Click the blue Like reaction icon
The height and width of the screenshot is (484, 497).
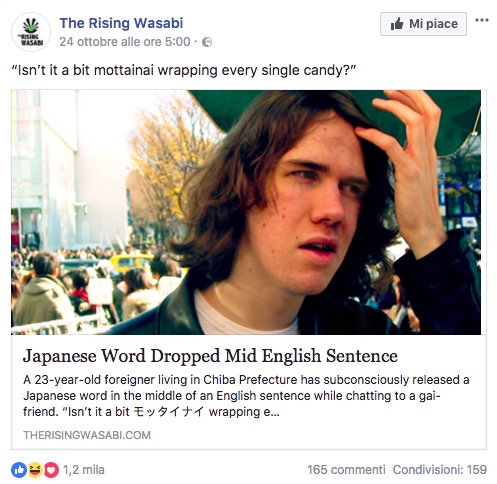pyautogui.click(x=19, y=470)
